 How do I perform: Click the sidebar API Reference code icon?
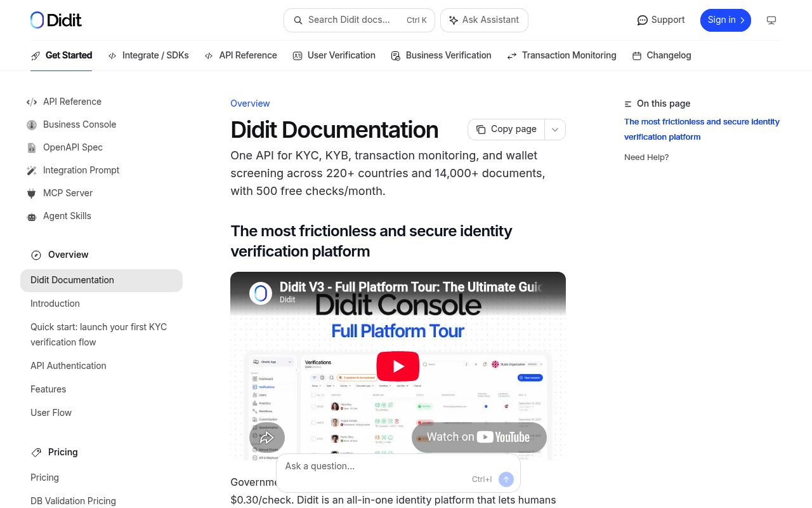tap(32, 102)
